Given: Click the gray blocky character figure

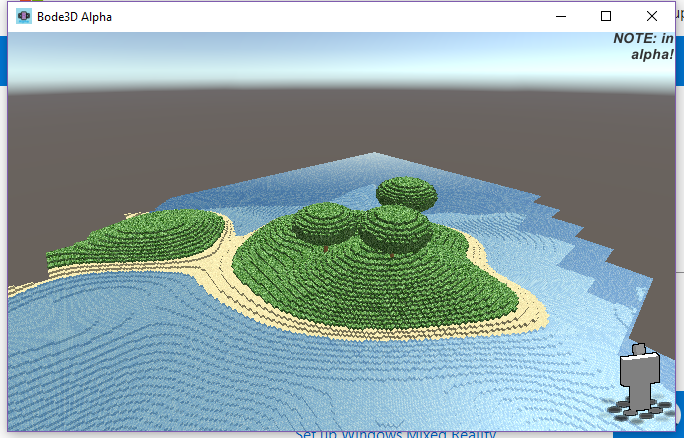Looking at the screenshot, I should tap(637, 375).
